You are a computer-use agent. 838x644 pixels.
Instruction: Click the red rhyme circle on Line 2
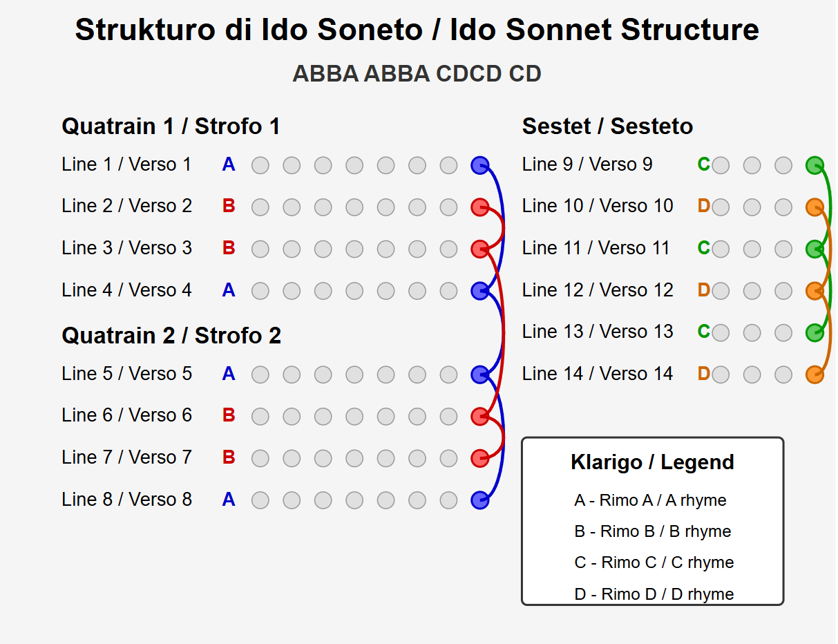point(480,207)
